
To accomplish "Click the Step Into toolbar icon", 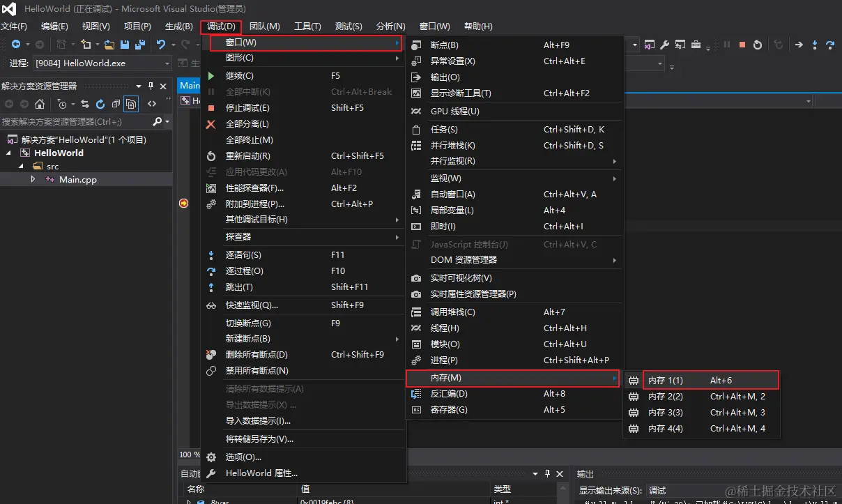I will click(x=815, y=45).
